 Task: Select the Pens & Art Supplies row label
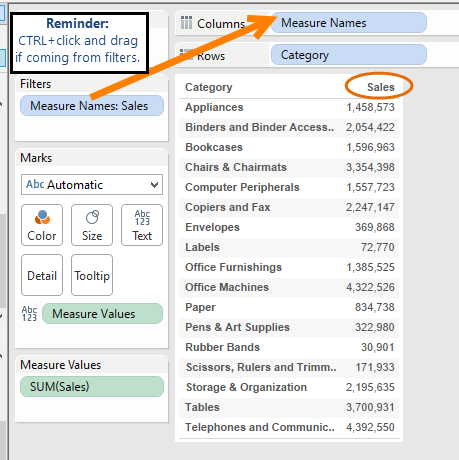(x=237, y=327)
